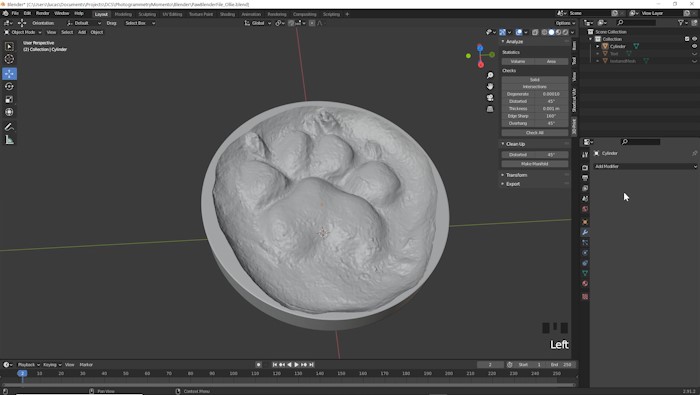Collapse the Analyze panel
The image size is (700, 395).
(514, 42)
